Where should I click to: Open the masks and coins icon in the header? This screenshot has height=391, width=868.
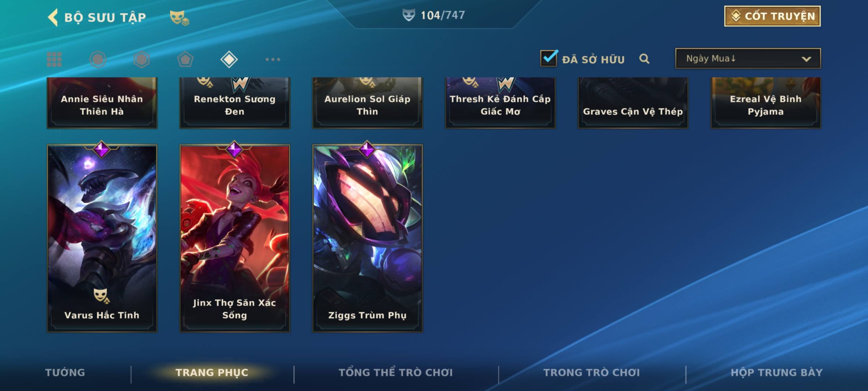[x=179, y=17]
